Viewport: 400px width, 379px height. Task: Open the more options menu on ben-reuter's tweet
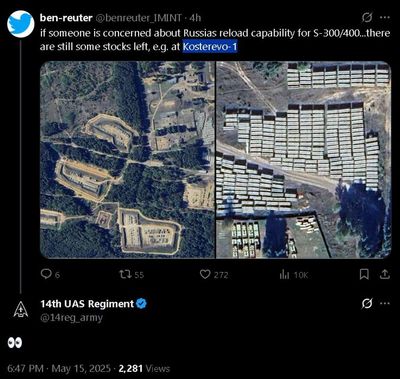(385, 18)
